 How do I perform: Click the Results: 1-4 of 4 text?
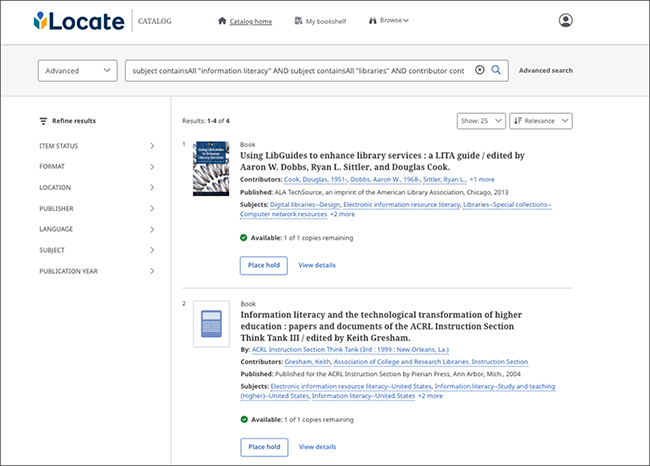(x=206, y=121)
